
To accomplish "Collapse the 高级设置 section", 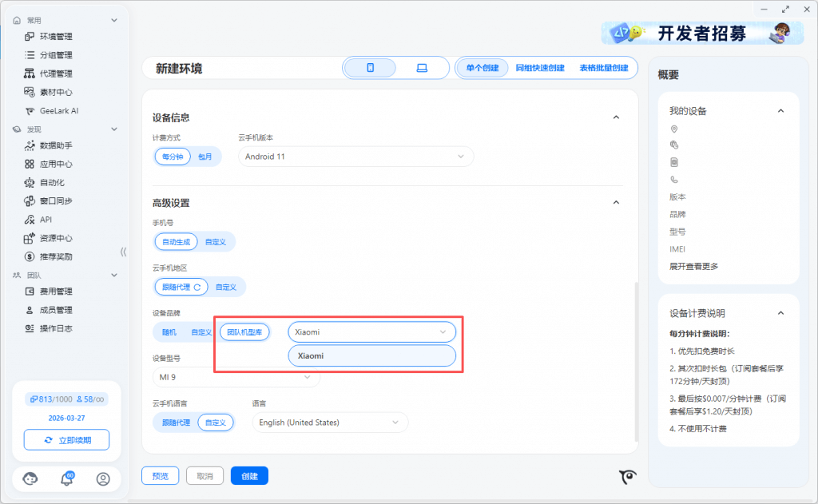I will [x=616, y=203].
